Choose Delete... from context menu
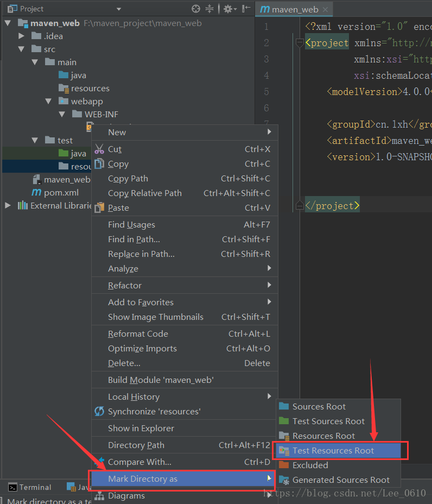 click(x=185, y=363)
